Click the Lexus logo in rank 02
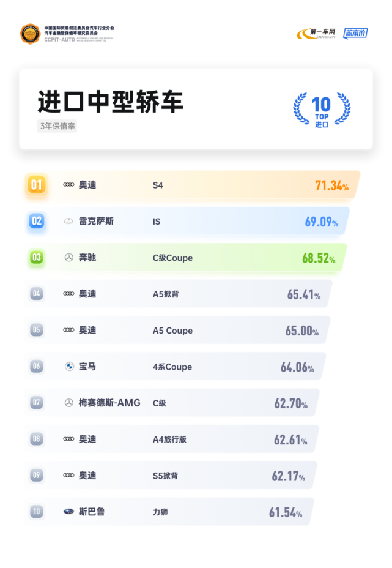The height and width of the screenshot is (568, 392). coord(68,221)
